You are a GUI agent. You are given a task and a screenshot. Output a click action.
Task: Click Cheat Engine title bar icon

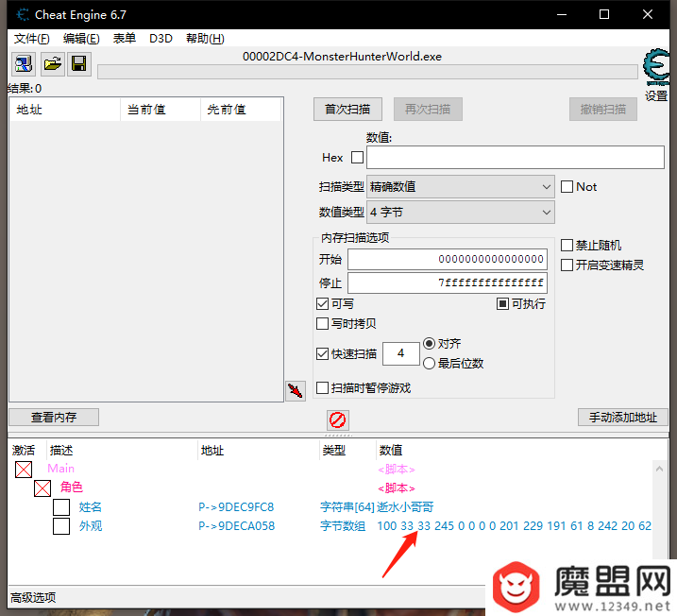pyautogui.click(x=23, y=15)
